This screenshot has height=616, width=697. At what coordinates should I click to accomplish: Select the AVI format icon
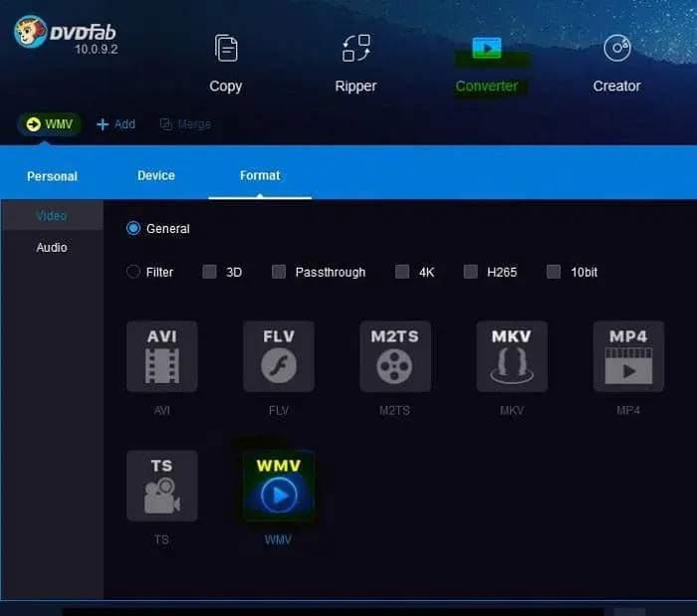(161, 356)
